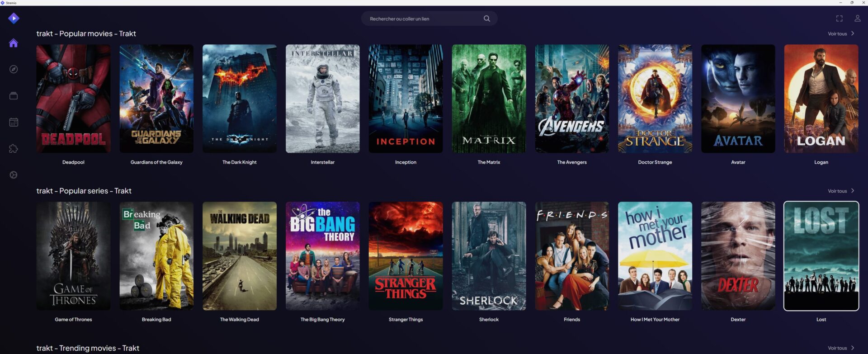Viewport: 868px width, 354px height.
Task: Expand Trending movies with Voir tous
Action: 840,348
